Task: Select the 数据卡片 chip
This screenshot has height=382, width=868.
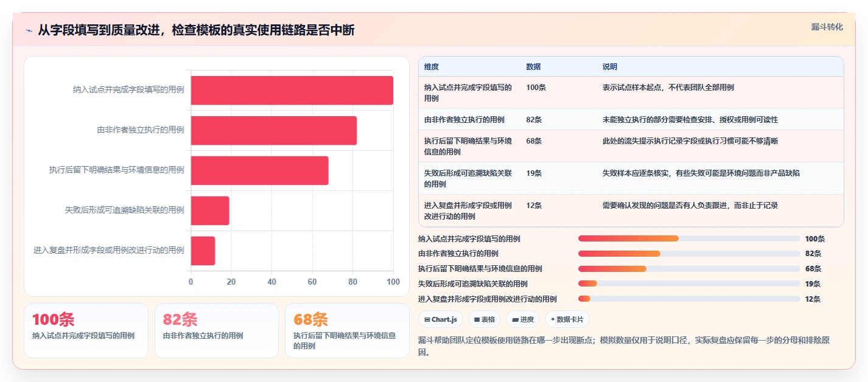Action: coord(567,319)
